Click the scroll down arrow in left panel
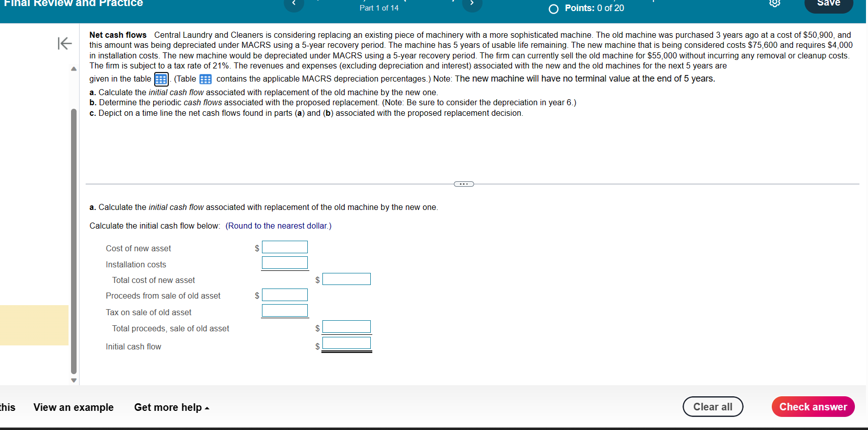The width and height of the screenshot is (868, 430). point(74,380)
